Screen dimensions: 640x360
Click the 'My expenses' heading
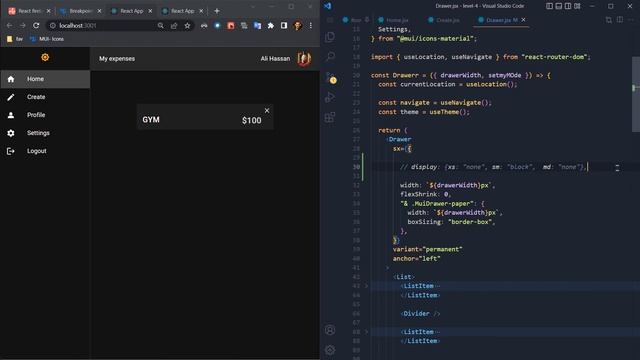click(117, 59)
